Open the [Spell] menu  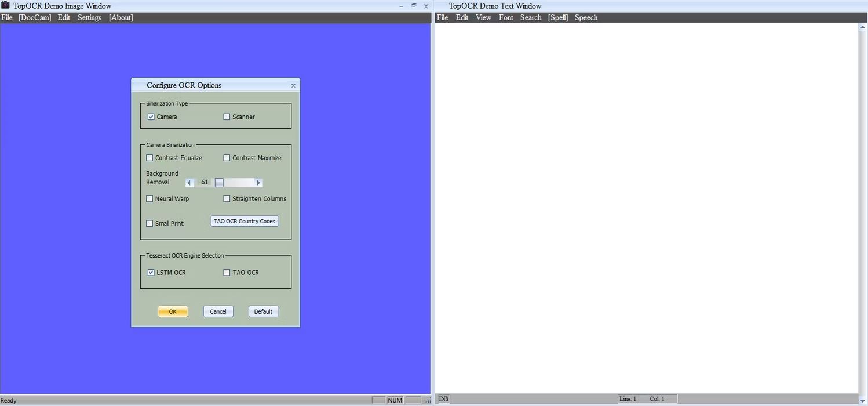click(x=558, y=17)
